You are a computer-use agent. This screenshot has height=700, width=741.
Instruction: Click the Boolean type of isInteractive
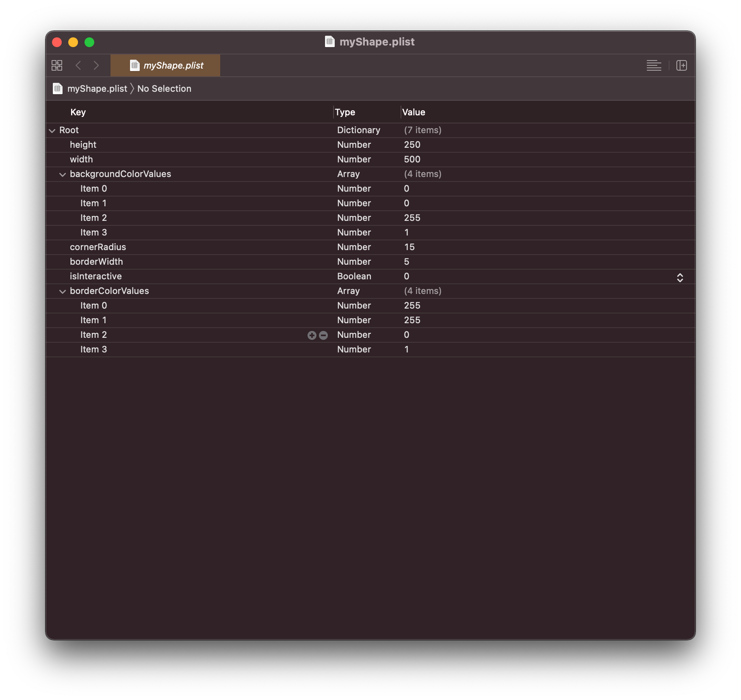(354, 276)
